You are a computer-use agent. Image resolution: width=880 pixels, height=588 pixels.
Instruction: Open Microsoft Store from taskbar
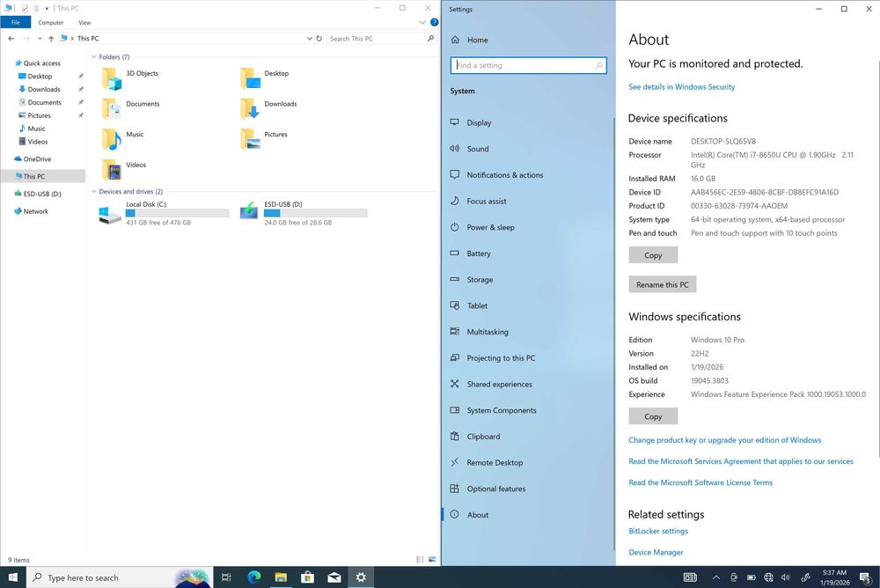pyautogui.click(x=307, y=577)
